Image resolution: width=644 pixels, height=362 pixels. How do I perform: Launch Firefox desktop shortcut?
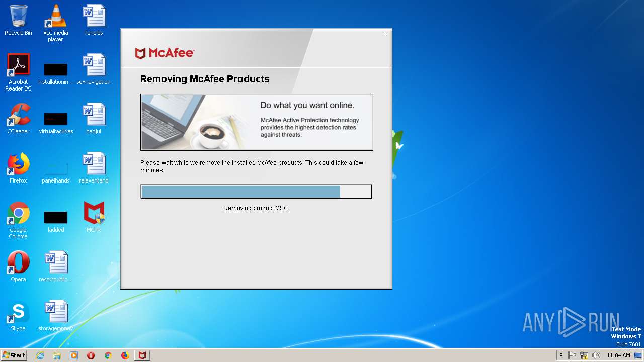tap(18, 168)
